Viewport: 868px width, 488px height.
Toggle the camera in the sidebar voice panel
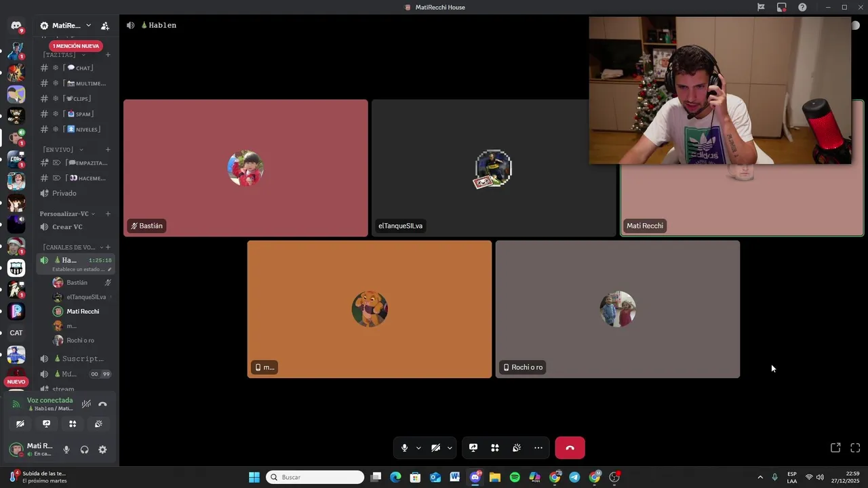[20, 424]
